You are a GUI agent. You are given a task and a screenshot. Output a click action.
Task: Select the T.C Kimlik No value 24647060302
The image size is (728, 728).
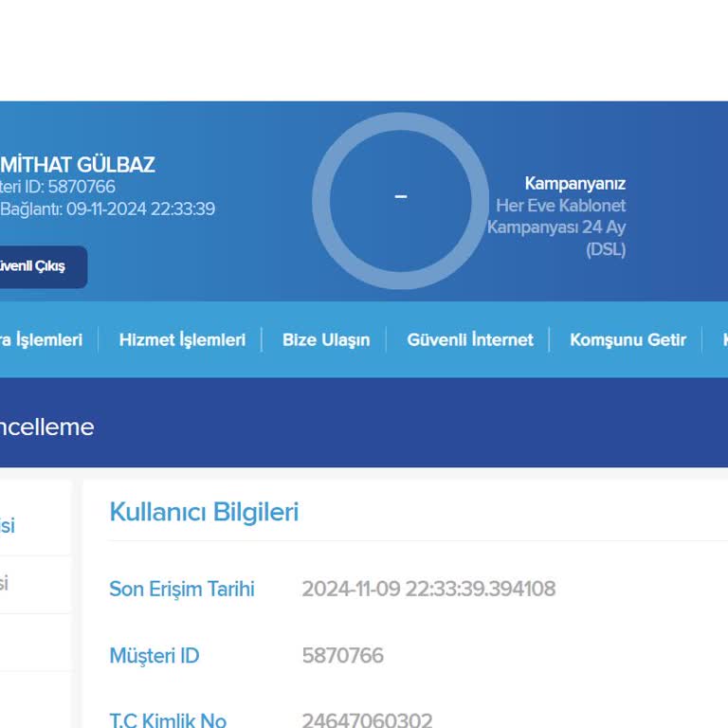367,720
